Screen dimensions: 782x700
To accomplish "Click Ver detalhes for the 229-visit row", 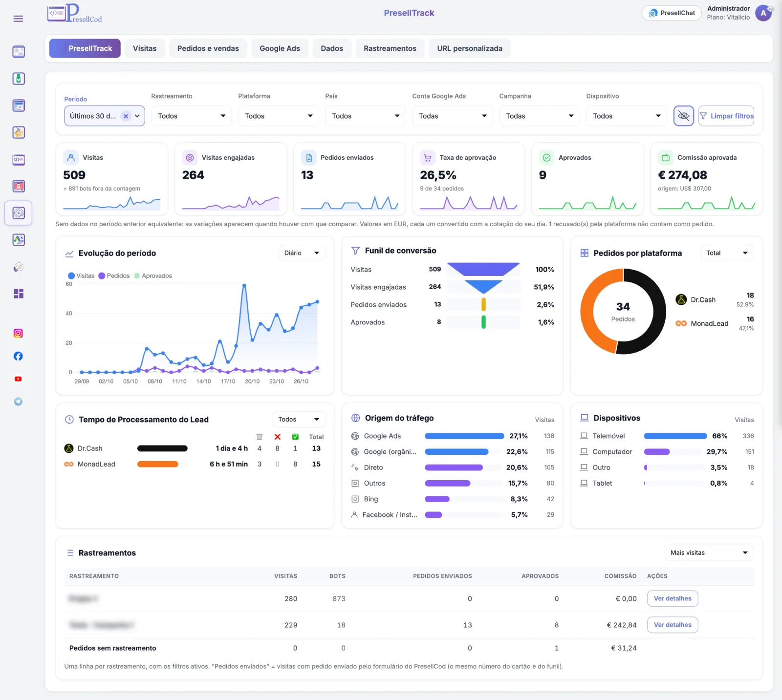I will 673,625.
